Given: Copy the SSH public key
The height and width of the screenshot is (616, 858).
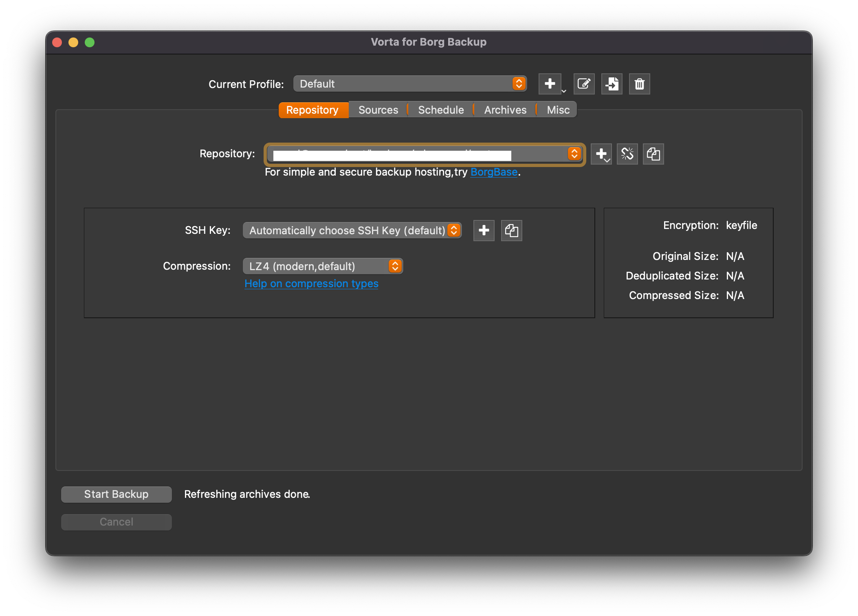Looking at the screenshot, I should pos(511,230).
